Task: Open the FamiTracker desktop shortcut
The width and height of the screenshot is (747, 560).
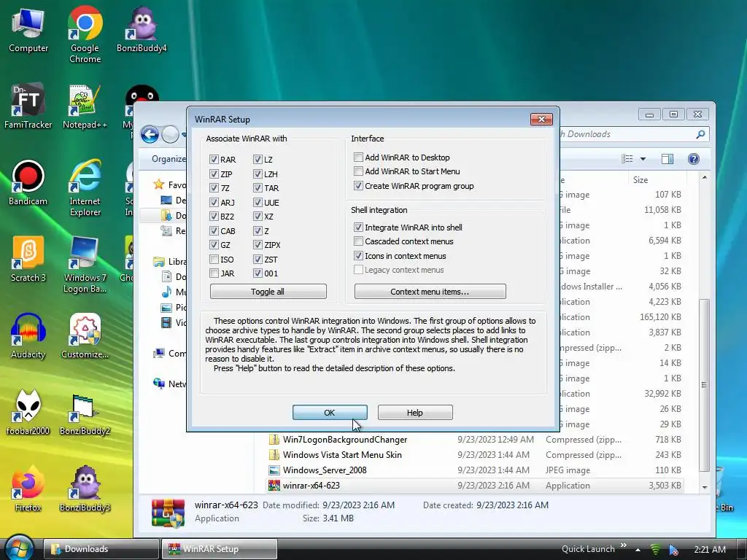Action: point(28,106)
